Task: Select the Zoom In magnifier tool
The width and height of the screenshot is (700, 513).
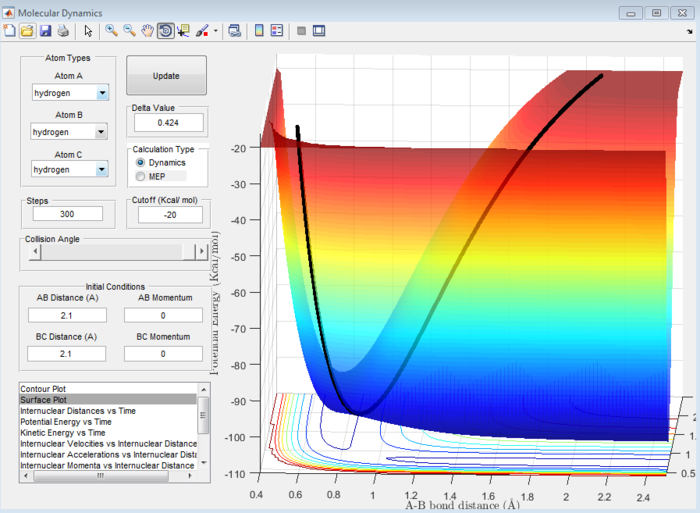Action: [111, 31]
